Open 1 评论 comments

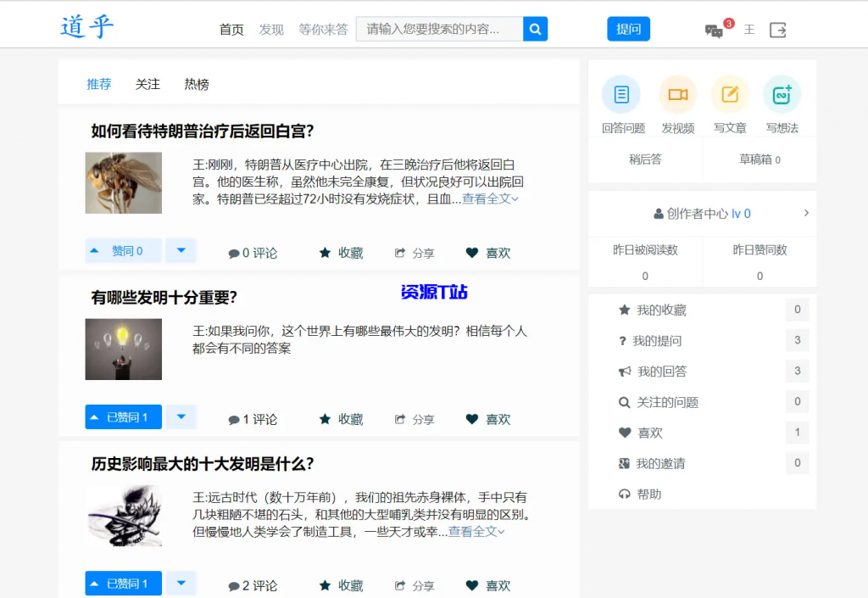click(x=253, y=419)
